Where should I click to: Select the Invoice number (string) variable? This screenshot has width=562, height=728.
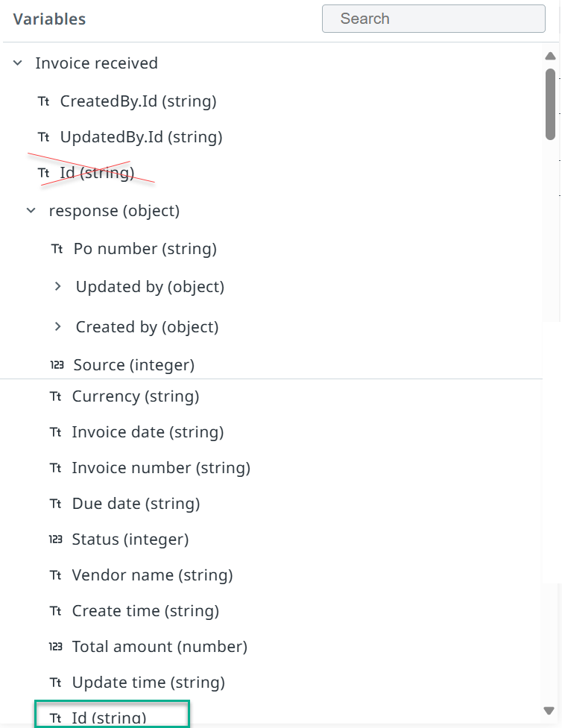[161, 467]
